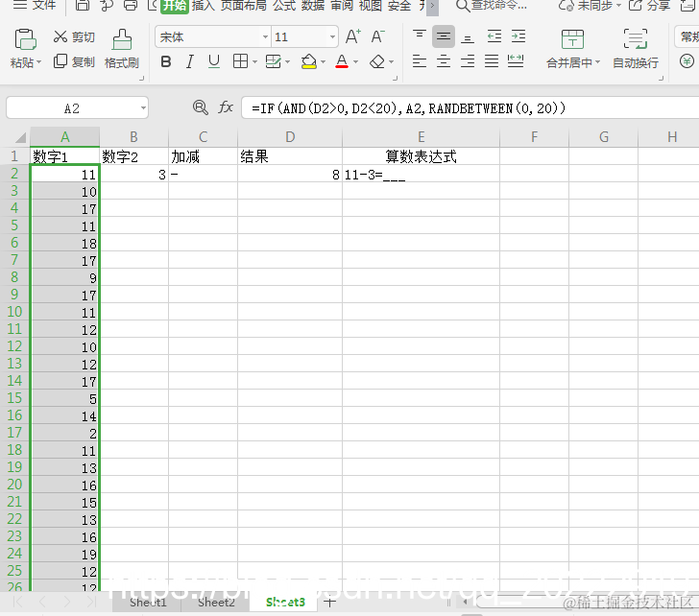The height and width of the screenshot is (616, 699).
Task: Select row 10 header
Action: point(14,312)
